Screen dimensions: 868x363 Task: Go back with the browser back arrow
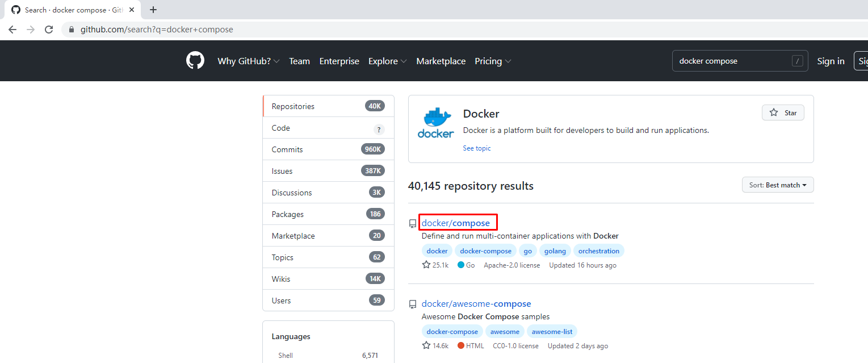click(12, 30)
